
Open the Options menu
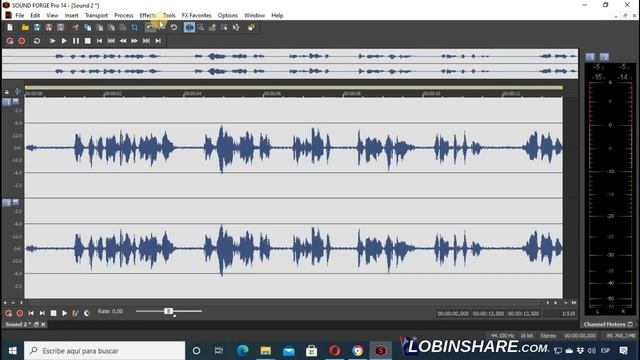click(x=228, y=16)
